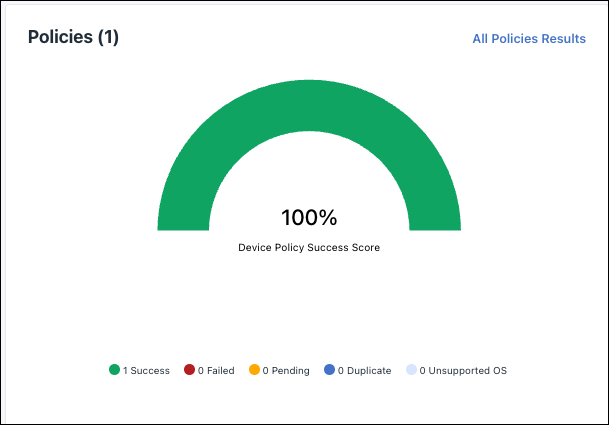Select the '0 Pending' legend label
Viewport: 609px width, 425px height.
[x=286, y=371]
